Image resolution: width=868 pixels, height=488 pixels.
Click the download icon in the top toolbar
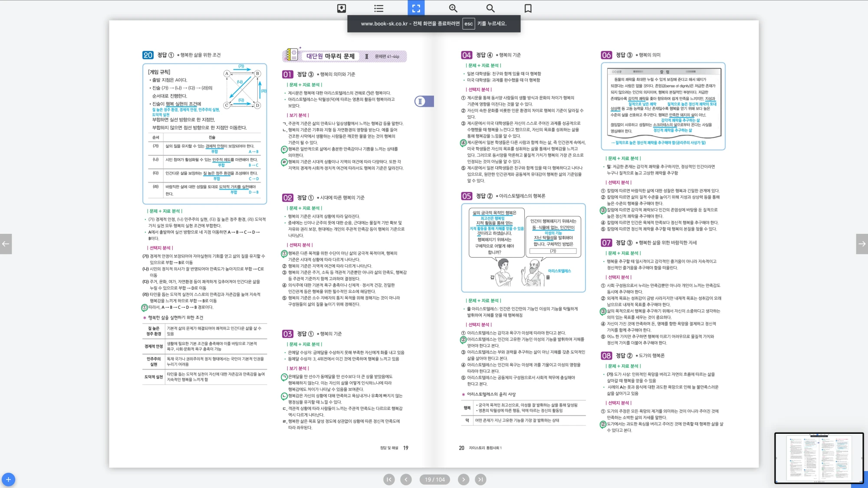pos(342,8)
